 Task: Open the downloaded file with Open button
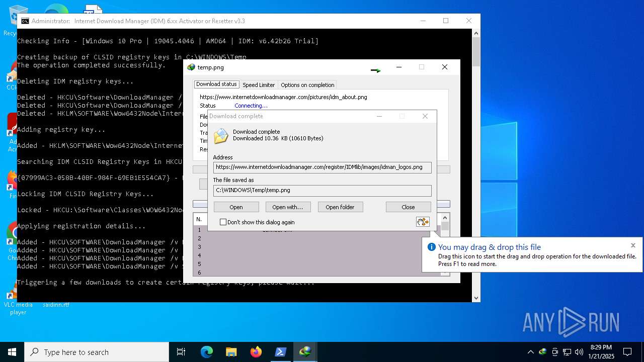click(x=236, y=207)
